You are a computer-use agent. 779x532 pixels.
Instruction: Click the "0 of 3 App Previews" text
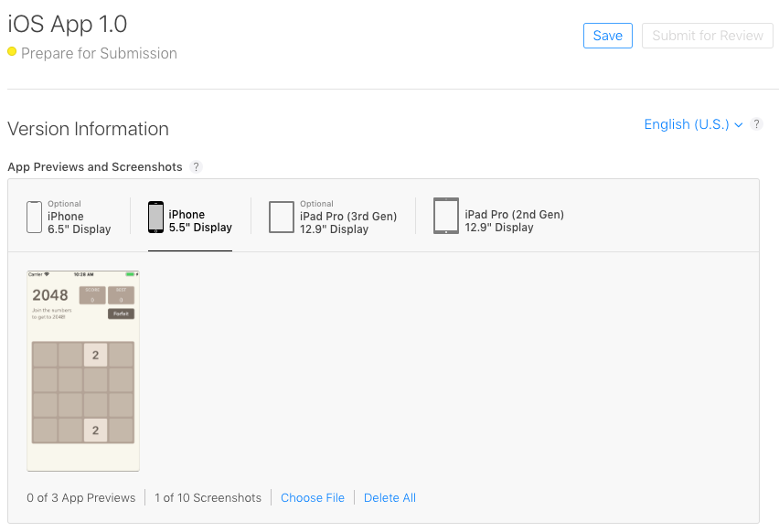point(81,498)
